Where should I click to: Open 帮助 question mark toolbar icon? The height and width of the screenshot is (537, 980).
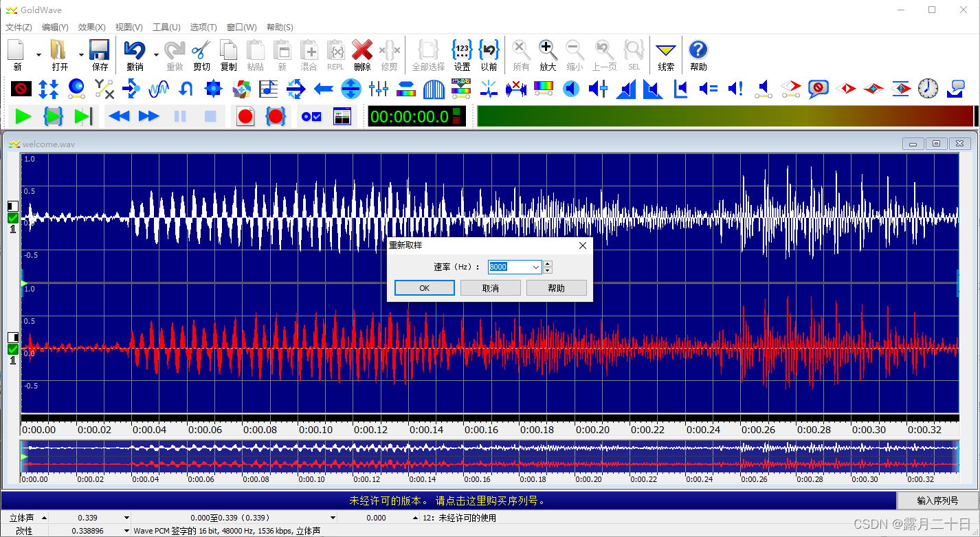tap(698, 50)
